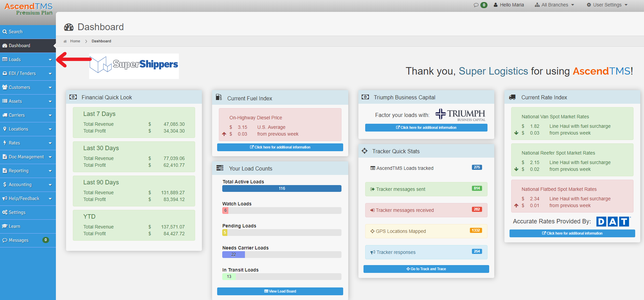Click the Customers people icon
644x300 pixels.
tap(5, 87)
